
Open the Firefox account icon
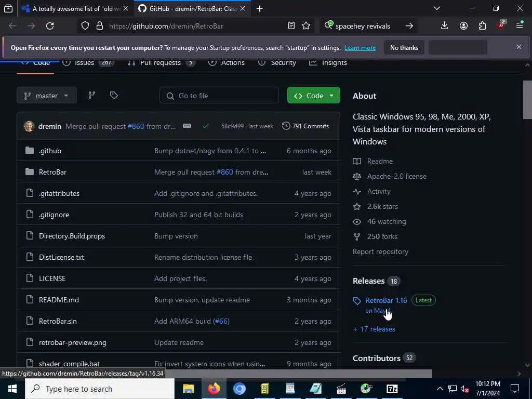(463, 26)
